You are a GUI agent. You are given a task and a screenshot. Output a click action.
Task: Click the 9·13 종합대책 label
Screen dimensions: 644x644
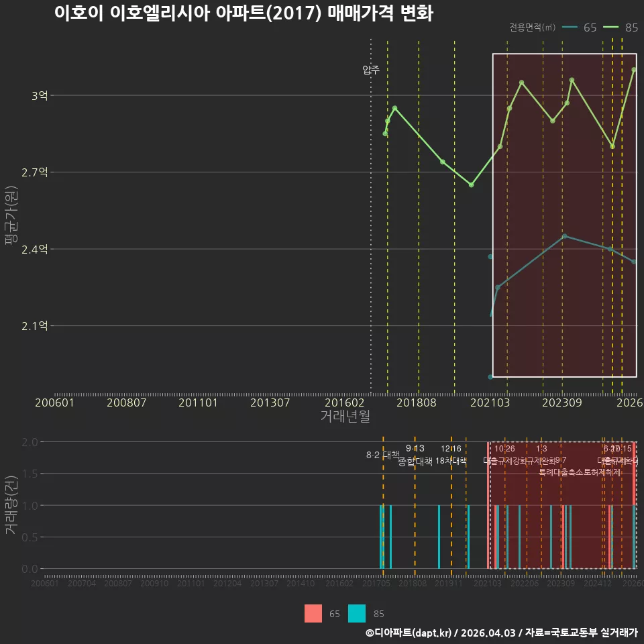415,455
